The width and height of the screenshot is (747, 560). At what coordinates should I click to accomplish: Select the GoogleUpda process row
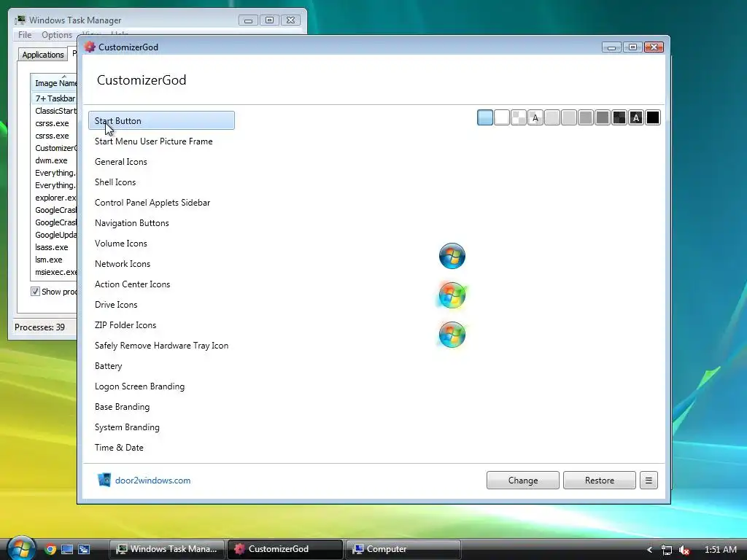click(54, 235)
